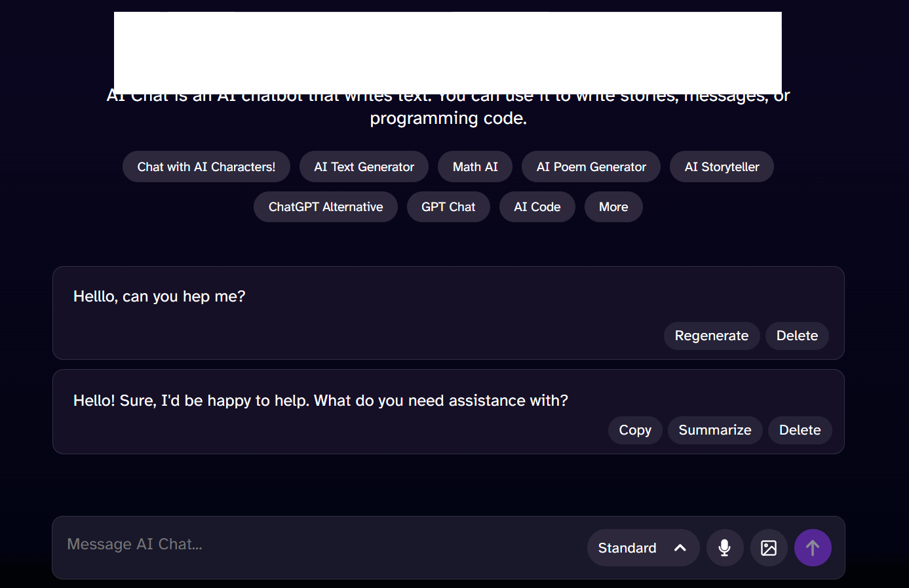Click the chevron arrow beside Standard
This screenshot has width=909, height=588.
[680, 547]
